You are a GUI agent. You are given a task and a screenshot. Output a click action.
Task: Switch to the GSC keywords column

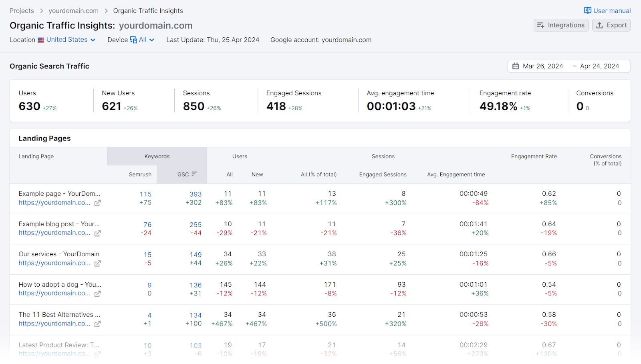click(x=182, y=174)
